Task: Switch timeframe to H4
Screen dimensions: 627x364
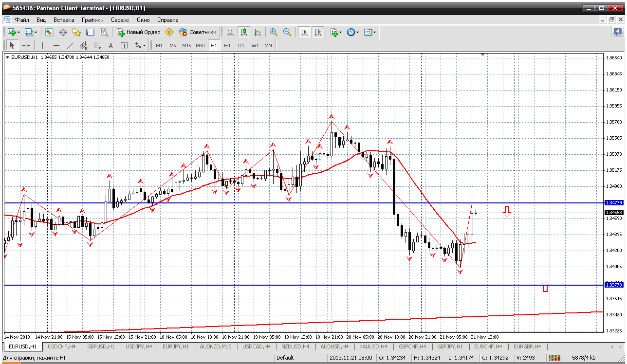Action: (x=227, y=45)
